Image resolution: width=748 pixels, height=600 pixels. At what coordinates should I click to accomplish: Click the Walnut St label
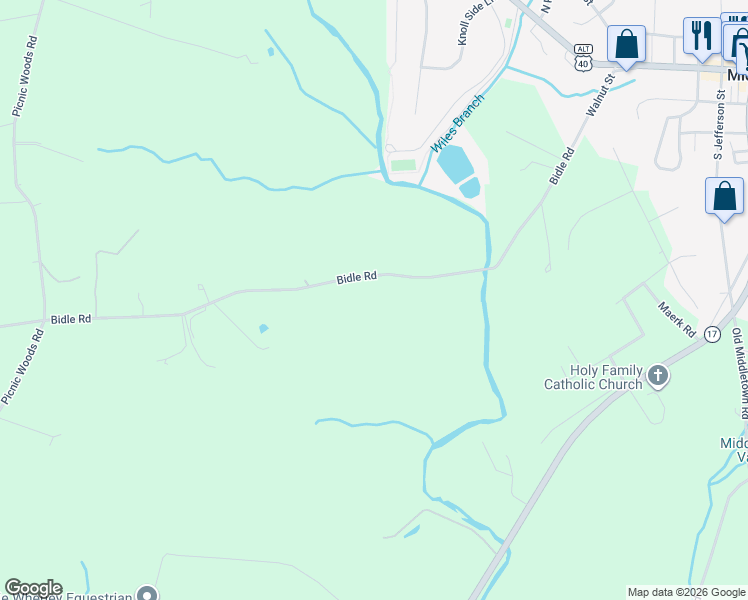[x=600, y=95]
